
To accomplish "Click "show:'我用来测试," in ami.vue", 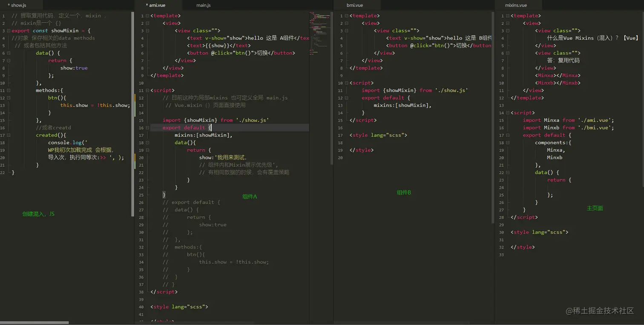I will coord(223,157).
